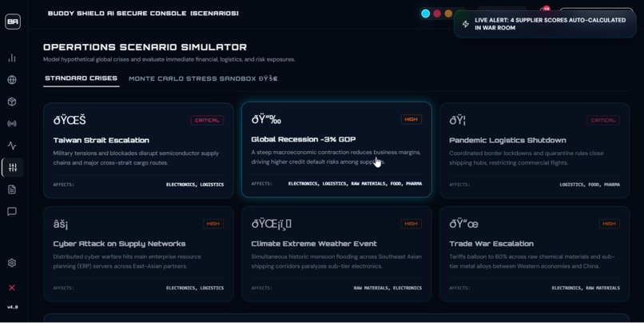The height and width of the screenshot is (323, 644).
Task: Click Taiwan Strait description about military tensions
Action: (x=136, y=158)
